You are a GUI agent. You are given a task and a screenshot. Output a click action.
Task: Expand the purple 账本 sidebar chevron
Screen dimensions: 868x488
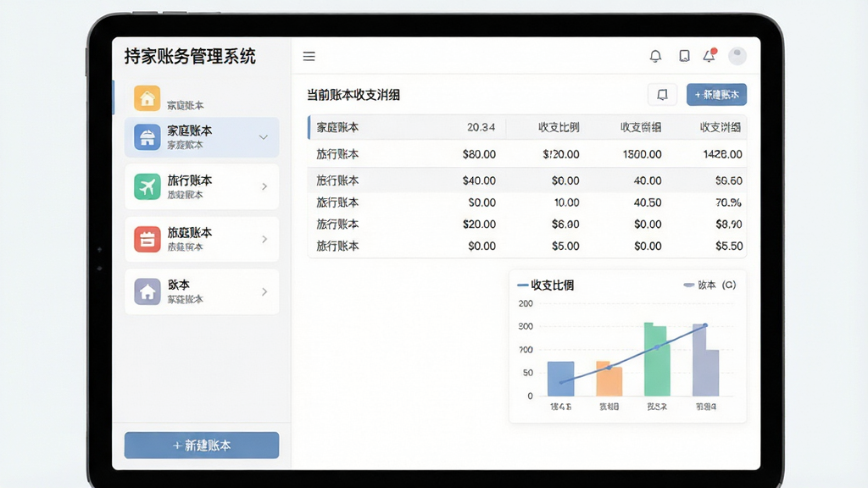(x=264, y=291)
